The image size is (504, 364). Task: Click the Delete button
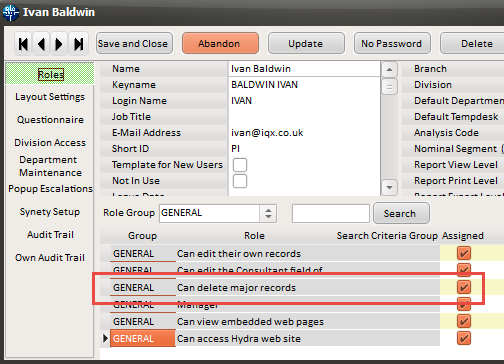[473, 43]
